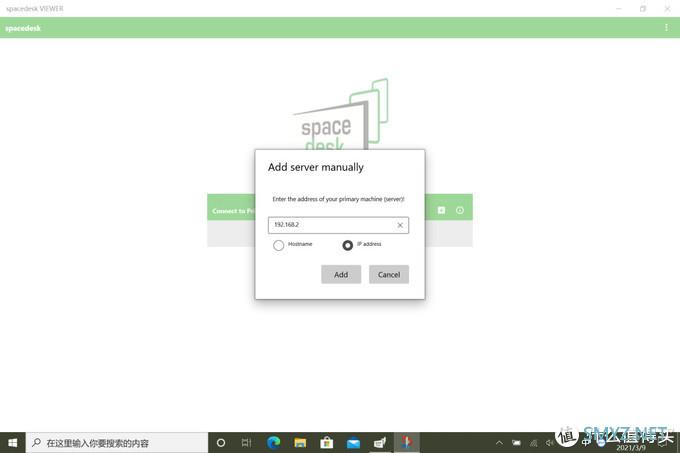
Task: Open Cortana circle on the taskbar
Action: (x=221, y=443)
